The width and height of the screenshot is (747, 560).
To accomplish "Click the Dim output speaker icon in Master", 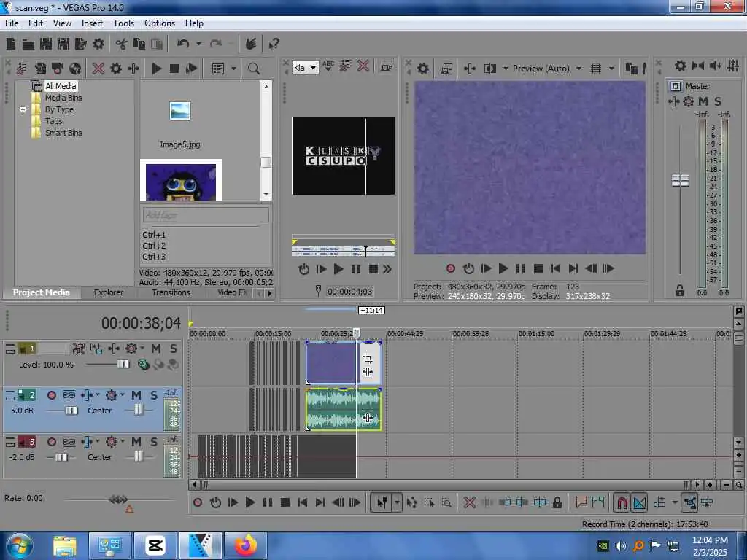I will [x=715, y=66].
